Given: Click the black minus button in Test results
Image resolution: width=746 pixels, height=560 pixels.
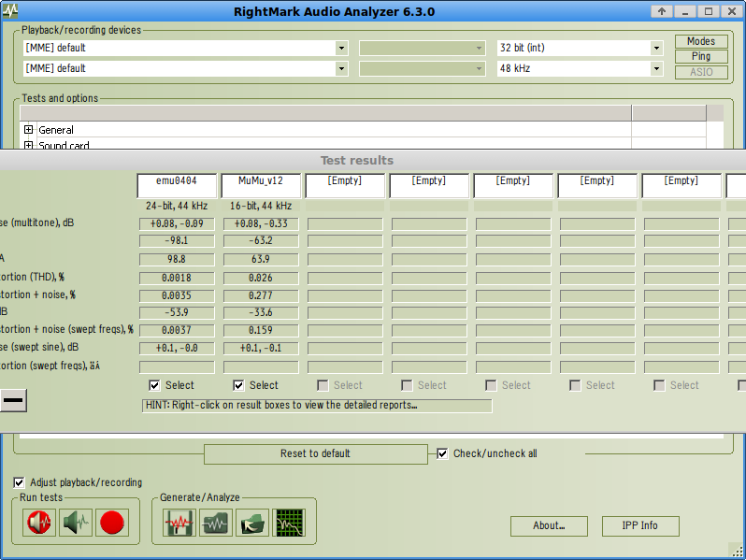Looking at the screenshot, I should coord(13,400).
